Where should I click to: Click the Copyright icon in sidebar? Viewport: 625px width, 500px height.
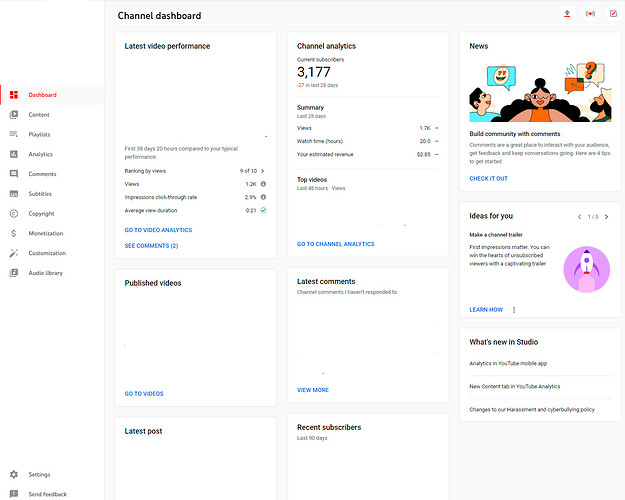[x=14, y=213]
